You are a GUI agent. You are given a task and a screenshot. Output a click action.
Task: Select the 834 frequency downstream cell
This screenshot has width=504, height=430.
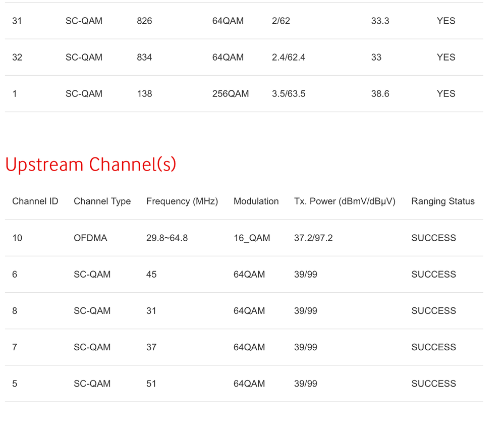point(144,57)
